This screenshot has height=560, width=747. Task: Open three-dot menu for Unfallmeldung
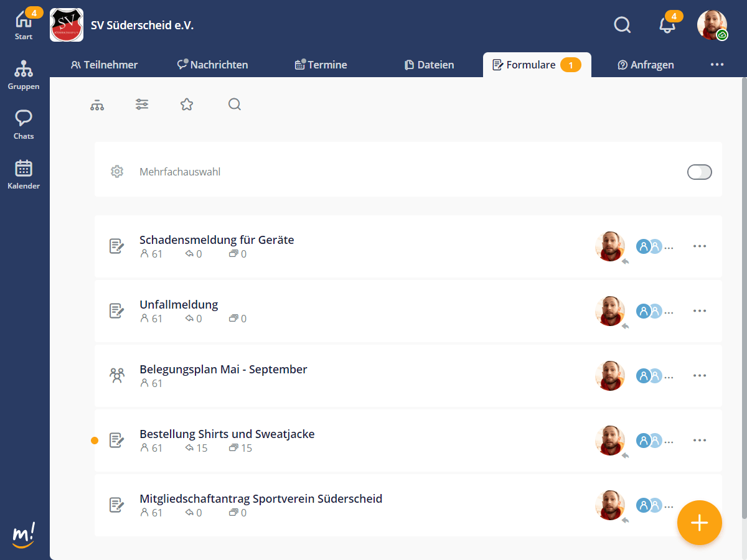[700, 311]
